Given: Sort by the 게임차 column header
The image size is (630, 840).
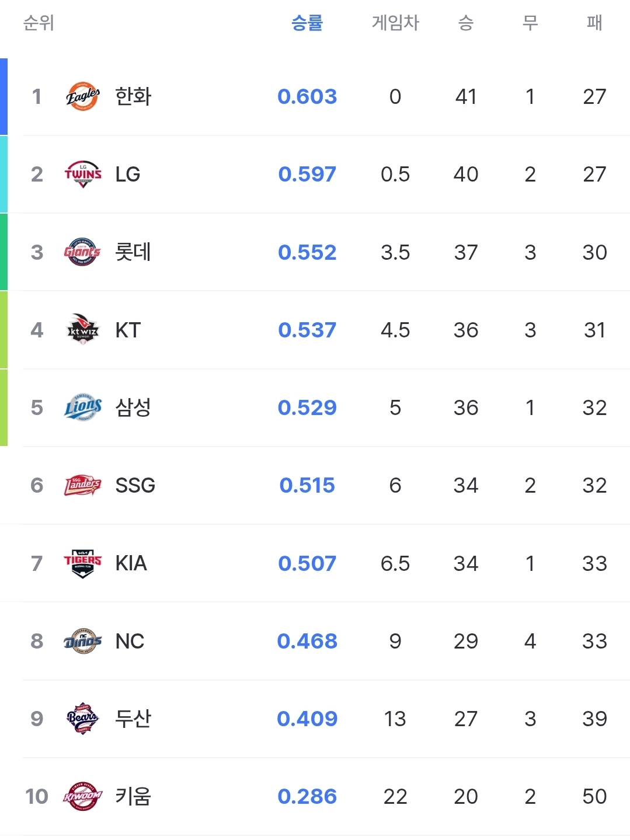Looking at the screenshot, I should tap(395, 23).
